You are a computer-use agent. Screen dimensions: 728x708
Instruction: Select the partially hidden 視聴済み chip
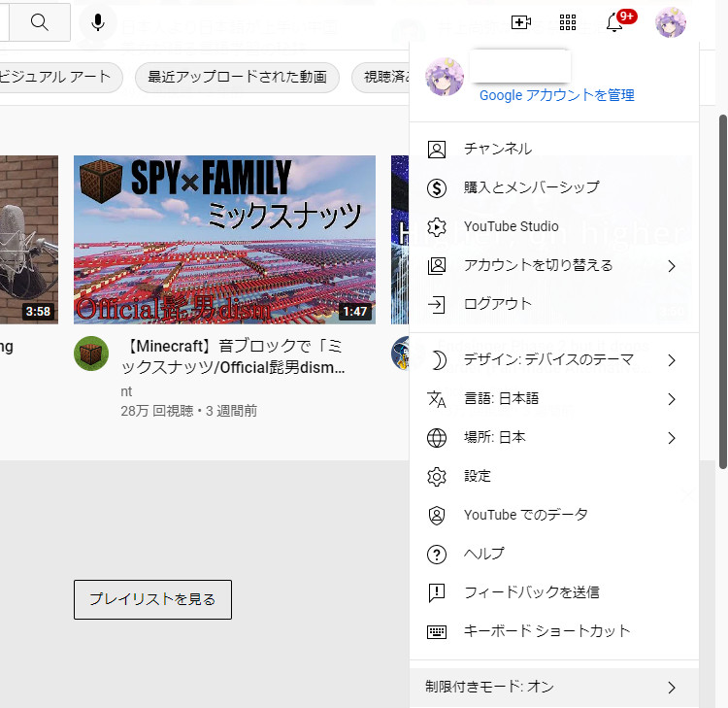(x=381, y=77)
